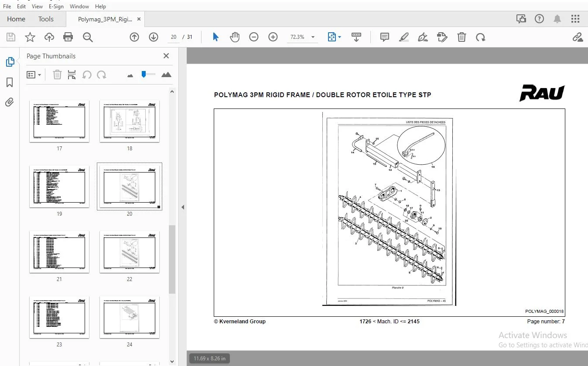Go to next page arrow
Viewport: 588px width, 366px height.
pos(153,37)
